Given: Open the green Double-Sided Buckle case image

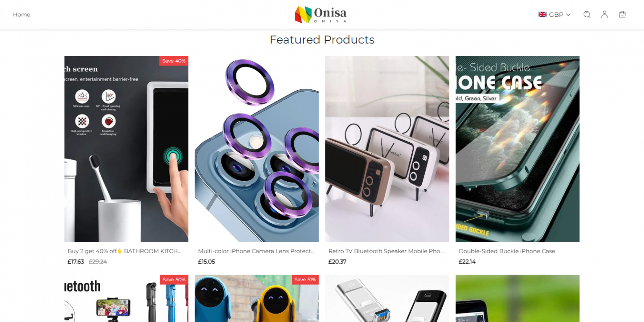Looking at the screenshot, I should [x=517, y=149].
